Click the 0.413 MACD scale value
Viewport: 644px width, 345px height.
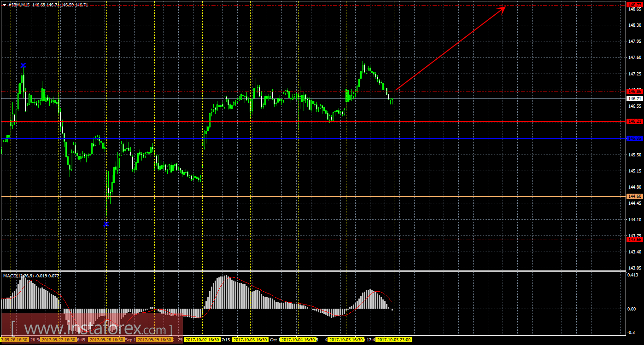pyautogui.click(x=634, y=275)
